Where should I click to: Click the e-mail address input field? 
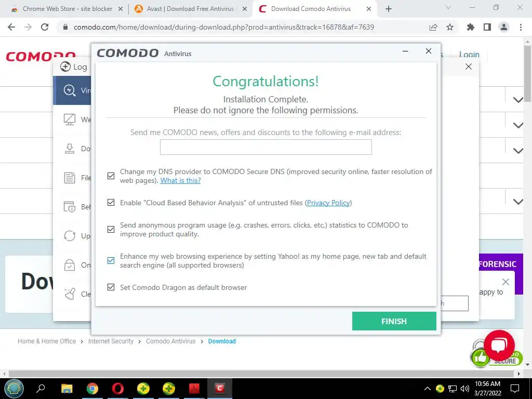click(x=266, y=147)
